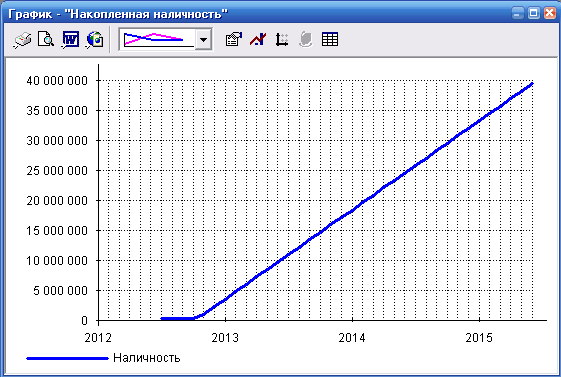Image resolution: width=561 pixels, height=377 pixels.
Task: Export chart to Word icon
Action: (x=70, y=39)
